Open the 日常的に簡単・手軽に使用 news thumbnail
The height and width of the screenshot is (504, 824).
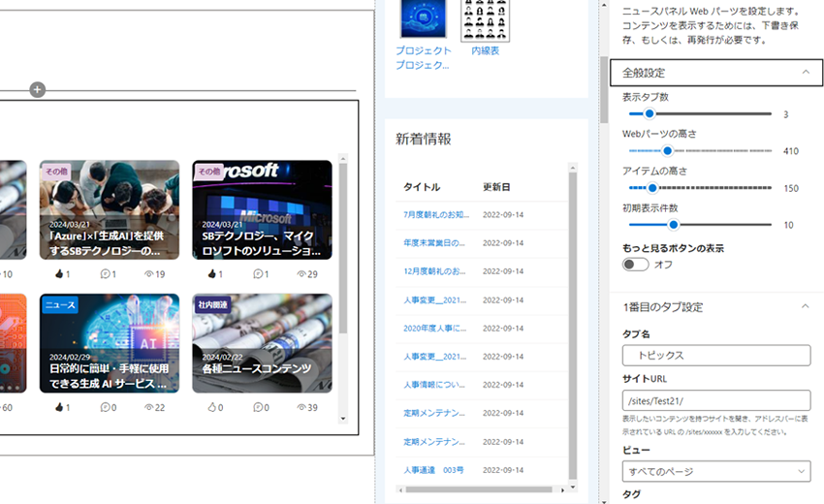point(110,343)
